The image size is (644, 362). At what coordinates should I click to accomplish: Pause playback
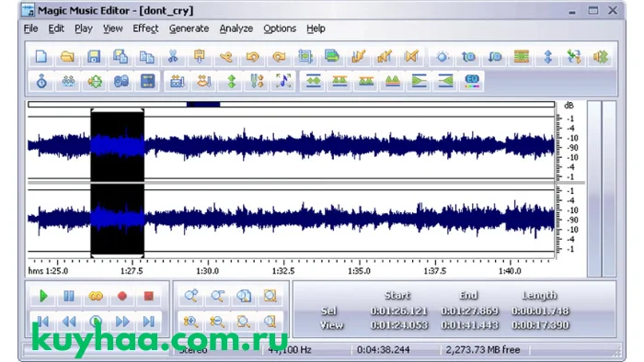click(69, 296)
